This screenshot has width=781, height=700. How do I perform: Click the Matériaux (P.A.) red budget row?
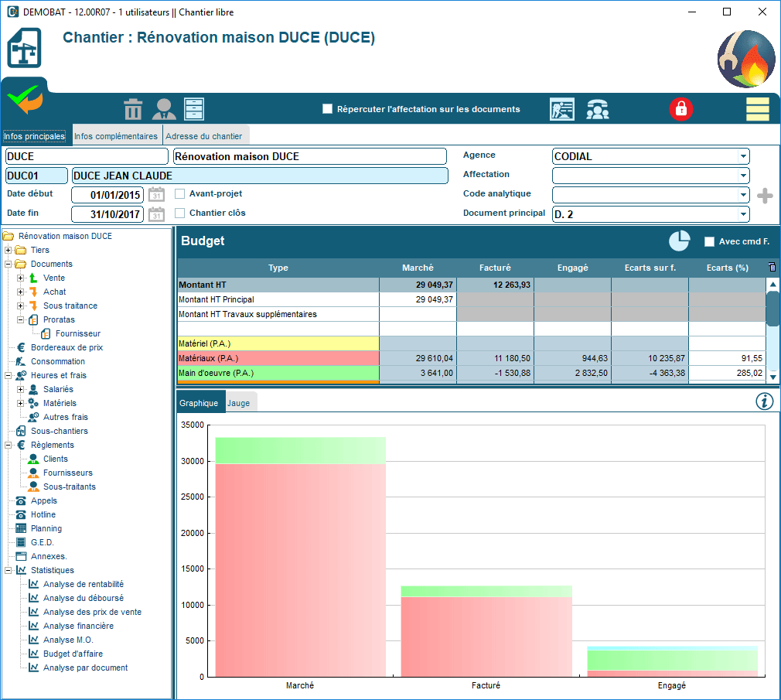point(278,358)
